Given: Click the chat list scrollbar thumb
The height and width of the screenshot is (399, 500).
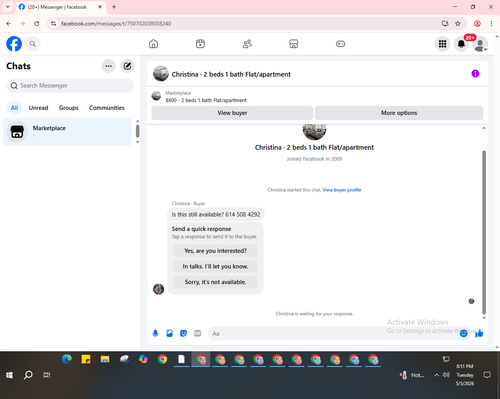Looking at the screenshot, I should point(137,131).
